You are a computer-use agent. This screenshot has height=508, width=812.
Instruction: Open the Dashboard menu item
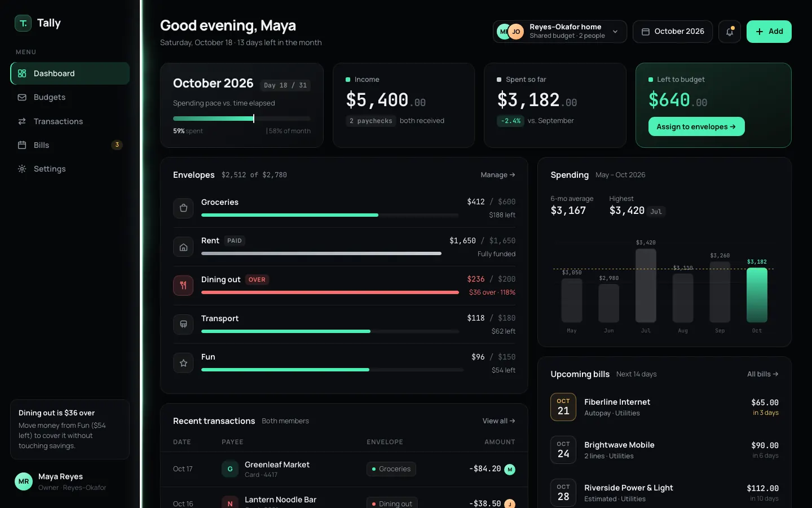(70, 73)
